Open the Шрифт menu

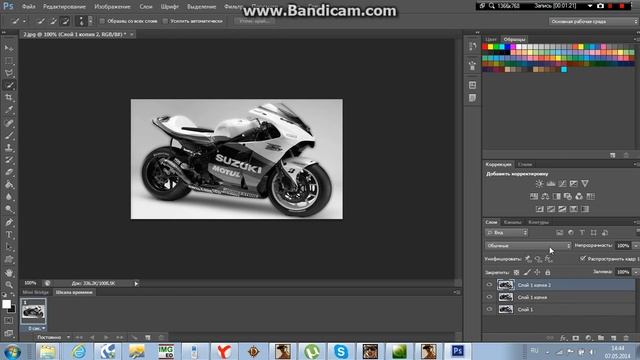169,7
